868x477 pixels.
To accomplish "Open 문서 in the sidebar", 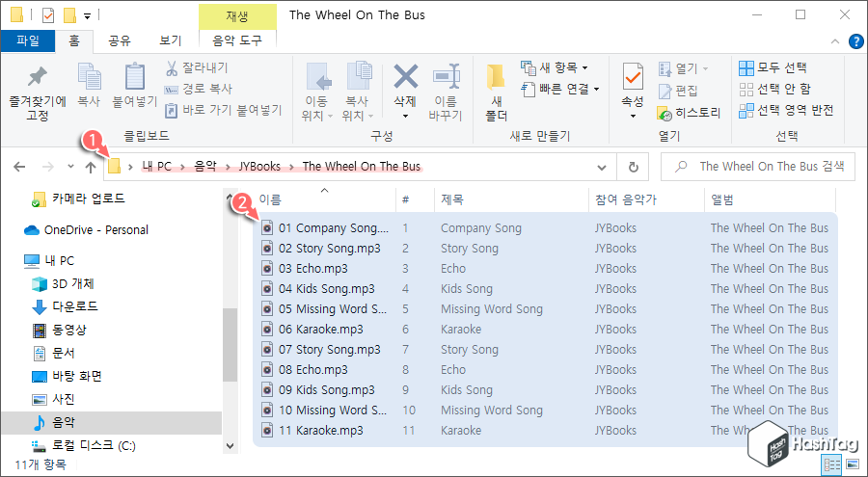I will click(x=53, y=353).
